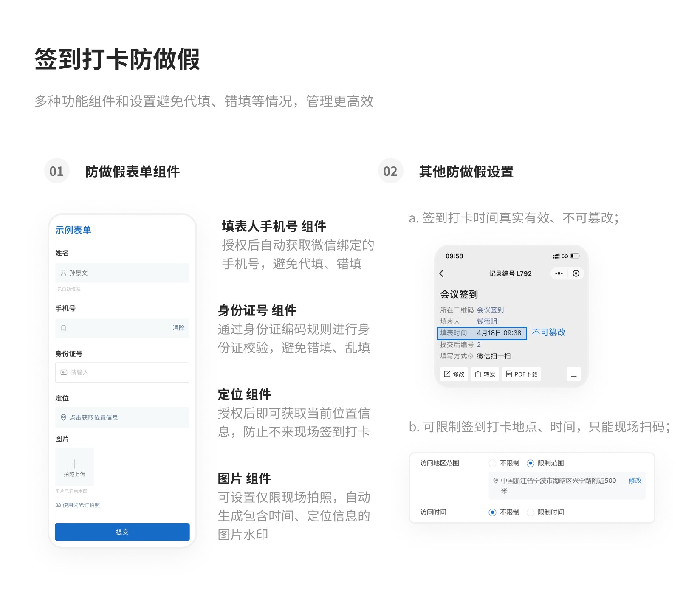Click the 4月18日 09:38 time value

tap(499, 333)
